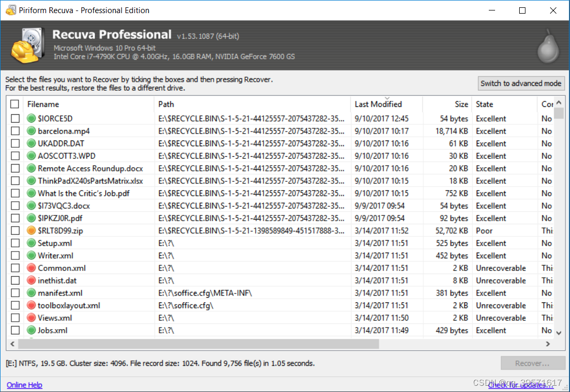Image resolution: width=570 pixels, height=392 pixels.
Task: Click the red dot beside Views.xml
Action: [31, 318]
